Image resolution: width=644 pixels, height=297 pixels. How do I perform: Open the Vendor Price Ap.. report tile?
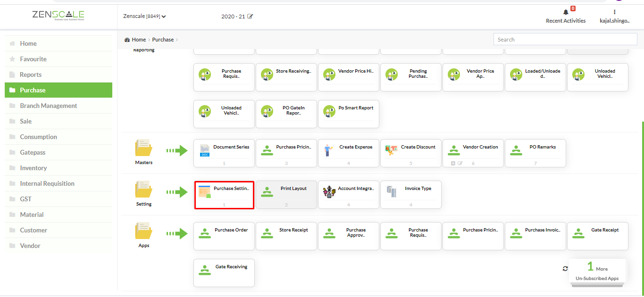(x=473, y=77)
